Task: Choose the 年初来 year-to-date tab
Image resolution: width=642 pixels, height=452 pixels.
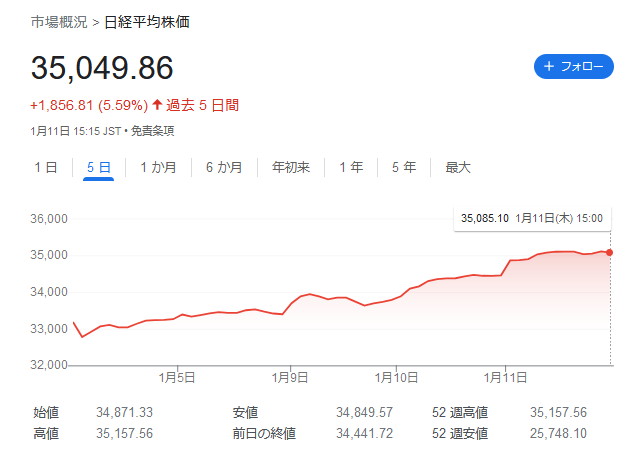Action: tap(291, 167)
